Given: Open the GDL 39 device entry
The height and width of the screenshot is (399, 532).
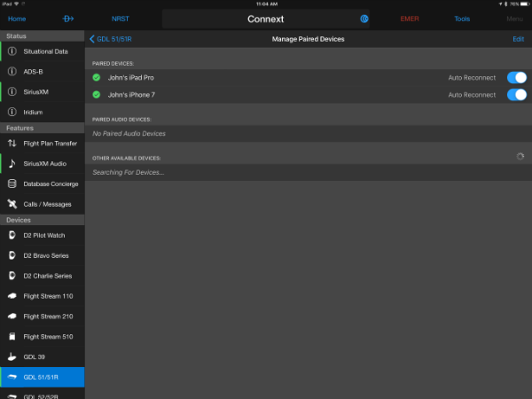Looking at the screenshot, I should click(35, 357).
